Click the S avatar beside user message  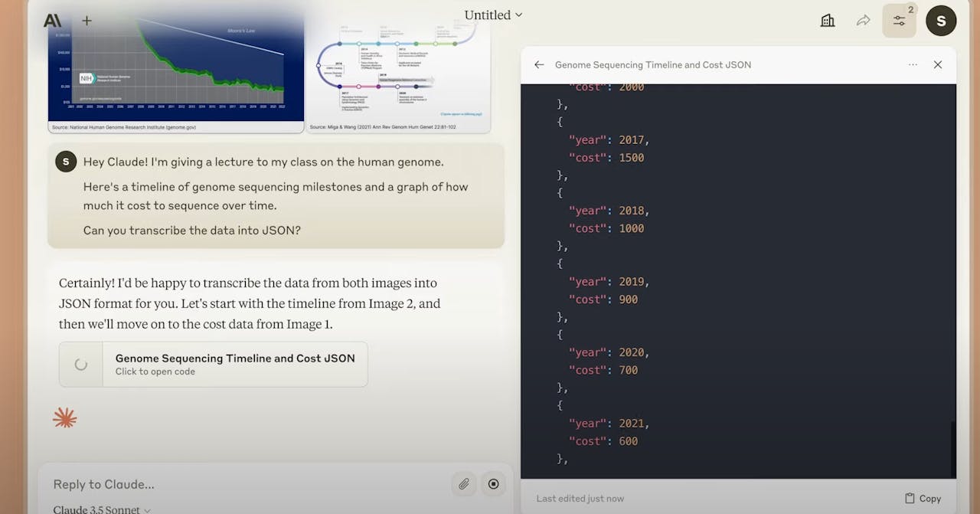coord(66,162)
